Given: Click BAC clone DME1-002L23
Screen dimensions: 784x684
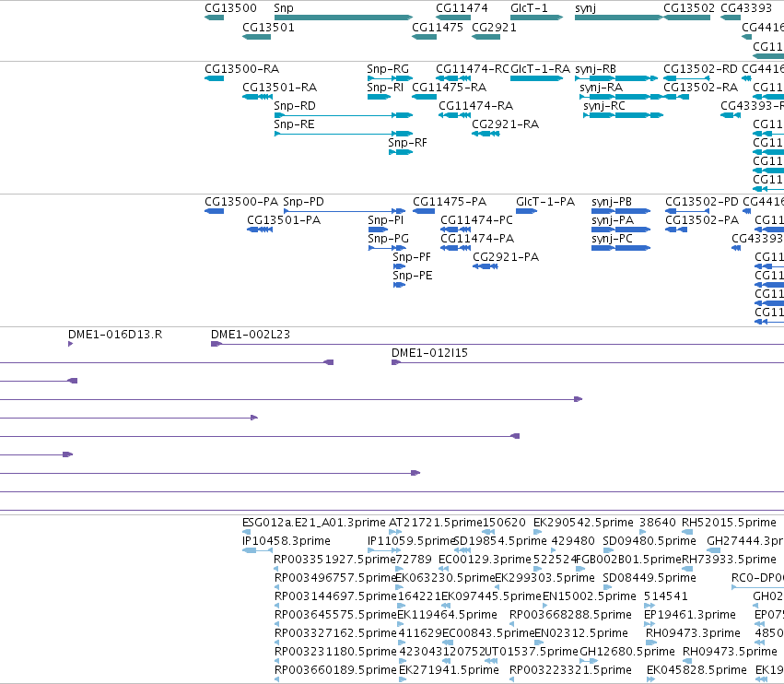Looking at the screenshot, I should [x=251, y=335].
